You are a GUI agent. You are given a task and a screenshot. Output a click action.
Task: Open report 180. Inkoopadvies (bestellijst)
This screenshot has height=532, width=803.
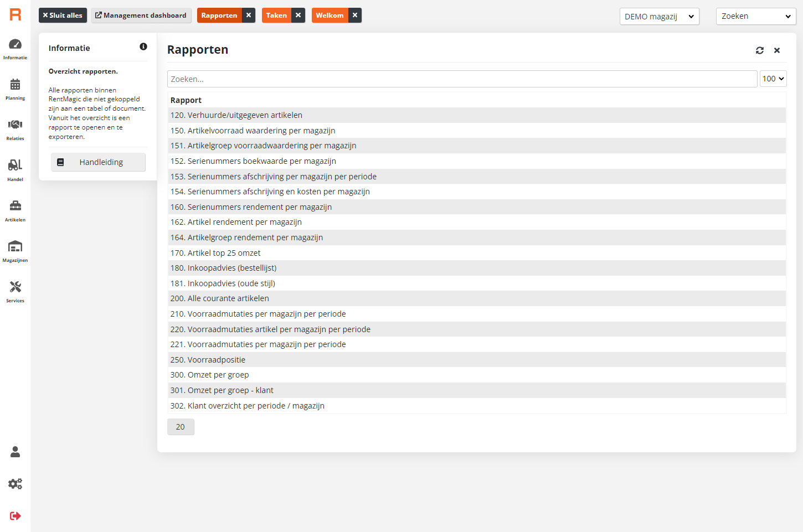pyautogui.click(x=477, y=268)
